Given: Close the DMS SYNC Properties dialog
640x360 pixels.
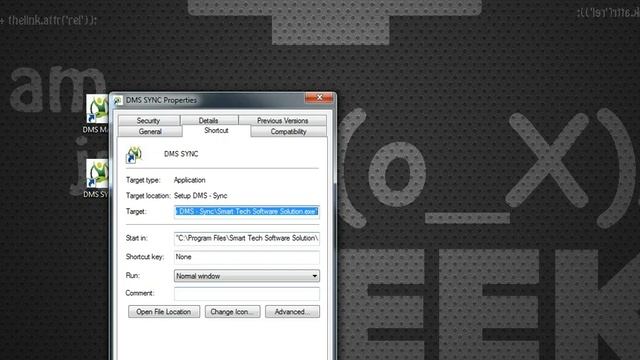Looking at the screenshot, I should click(x=319, y=97).
